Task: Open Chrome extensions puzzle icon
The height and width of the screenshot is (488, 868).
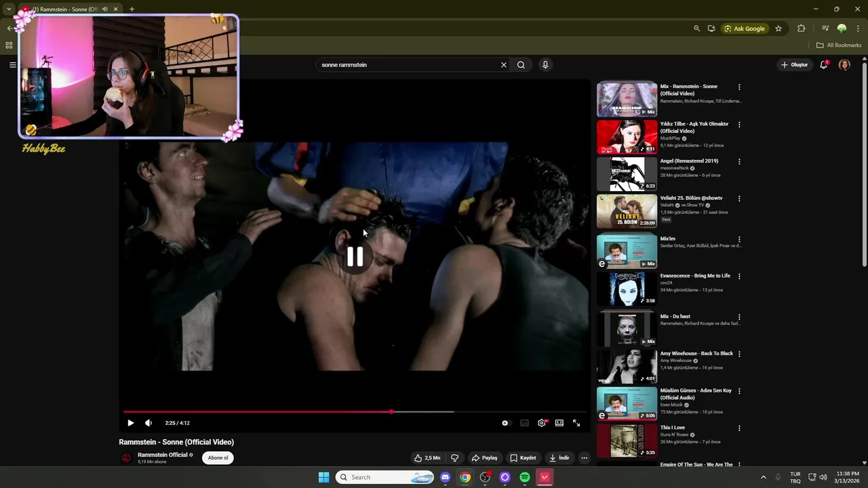Action: pos(802,28)
